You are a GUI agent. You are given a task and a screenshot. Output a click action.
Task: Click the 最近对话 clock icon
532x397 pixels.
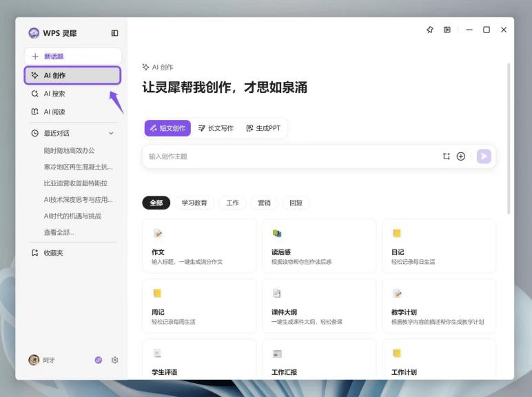pyautogui.click(x=34, y=133)
